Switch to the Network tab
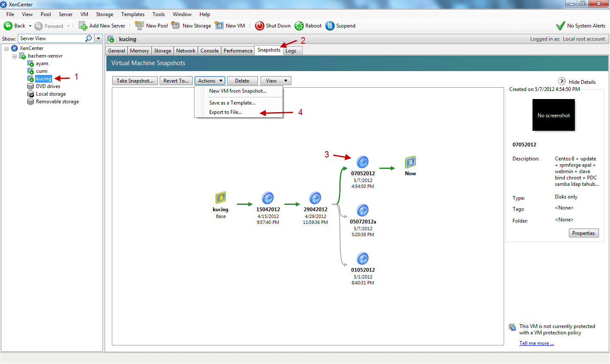 point(186,51)
